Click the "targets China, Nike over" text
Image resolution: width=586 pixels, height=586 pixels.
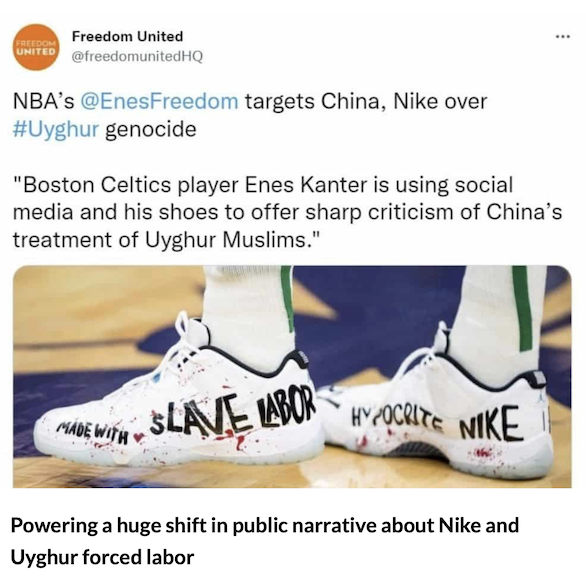366,102
